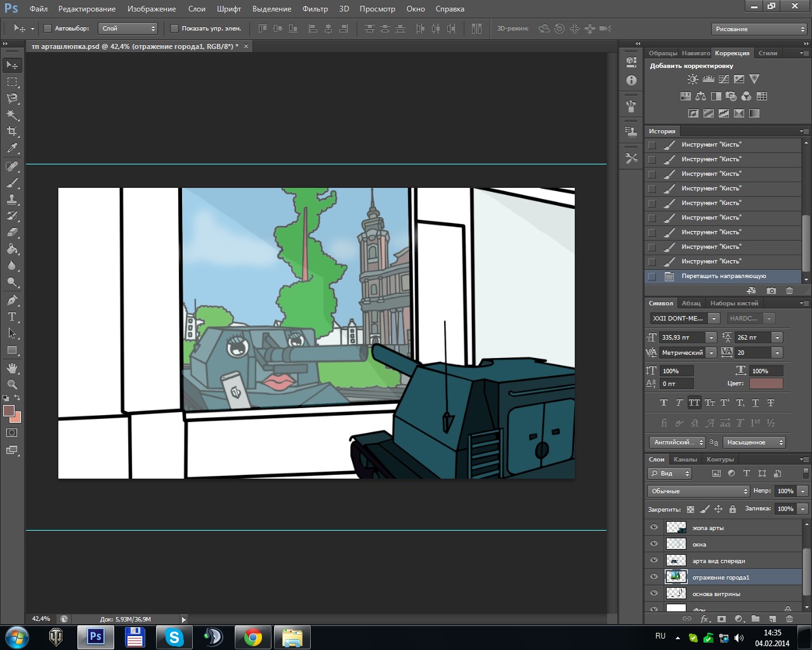Viewport: 812px width, 650px height.
Task: Hide the 'окна' layer
Action: tap(654, 544)
